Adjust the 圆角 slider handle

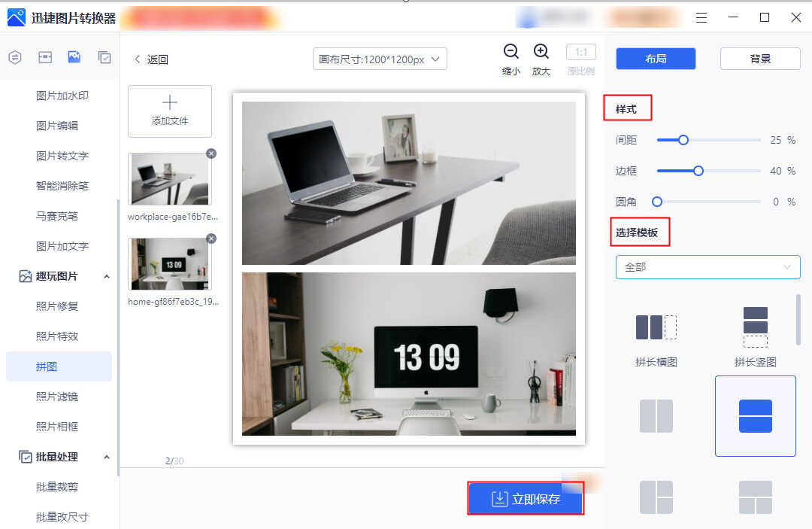click(x=657, y=202)
